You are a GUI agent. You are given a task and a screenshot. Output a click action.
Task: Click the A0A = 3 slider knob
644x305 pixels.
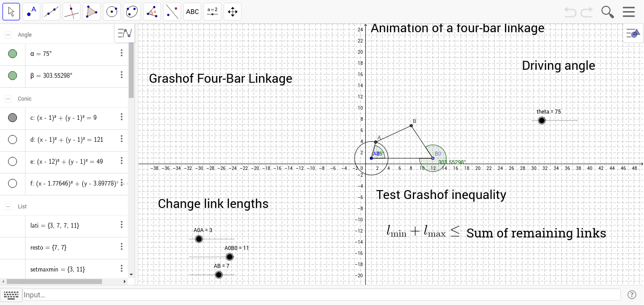(199, 239)
